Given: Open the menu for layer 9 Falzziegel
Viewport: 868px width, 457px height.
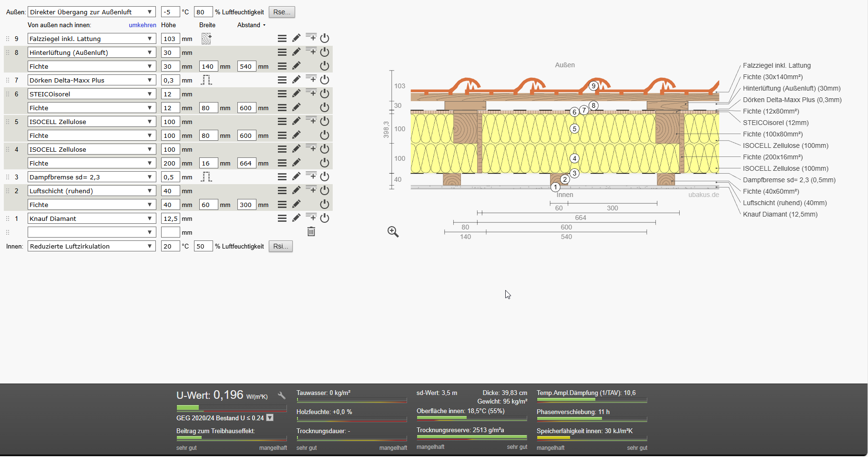Looking at the screenshot, I should [x=282, y=39].
